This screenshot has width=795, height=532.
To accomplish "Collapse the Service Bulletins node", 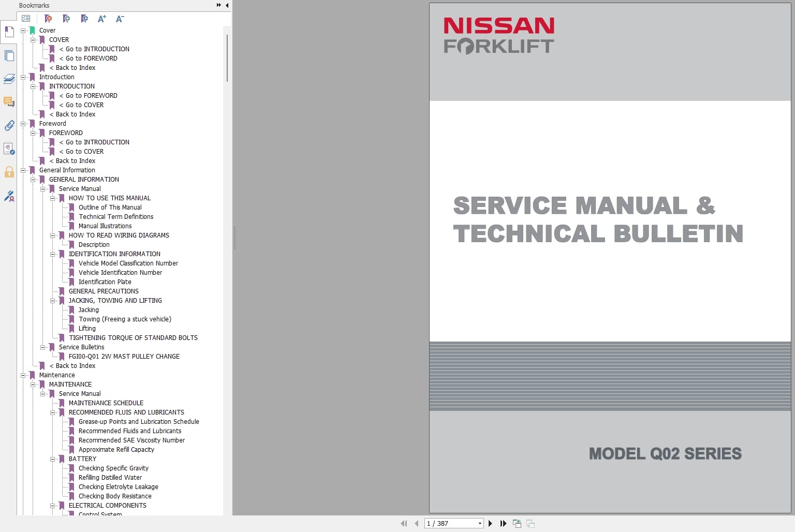I will click(x=42, y=347).
